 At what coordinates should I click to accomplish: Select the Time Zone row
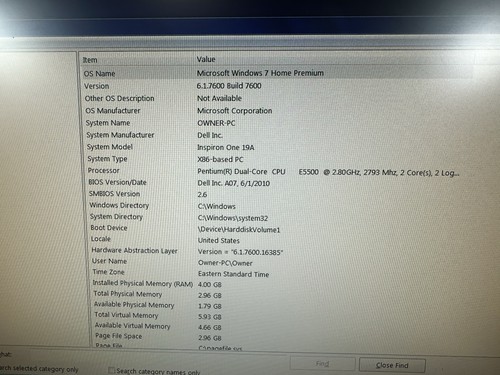tap(108, 272)
